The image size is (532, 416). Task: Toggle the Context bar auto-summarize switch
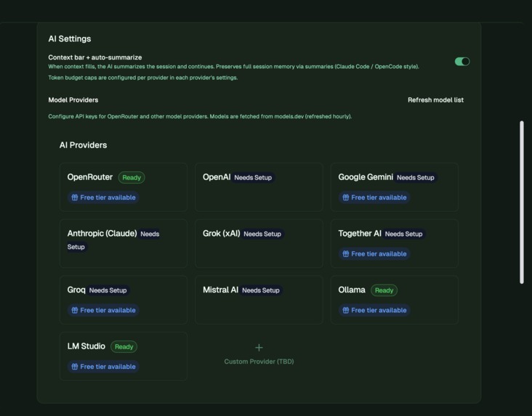pyautogui.click(x=462, y=62)
